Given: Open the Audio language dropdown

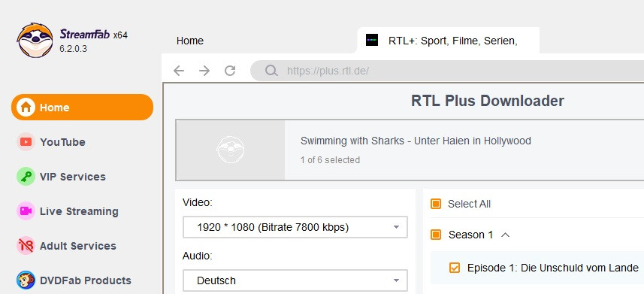Looking at the screenshot, I should (295, 280).
